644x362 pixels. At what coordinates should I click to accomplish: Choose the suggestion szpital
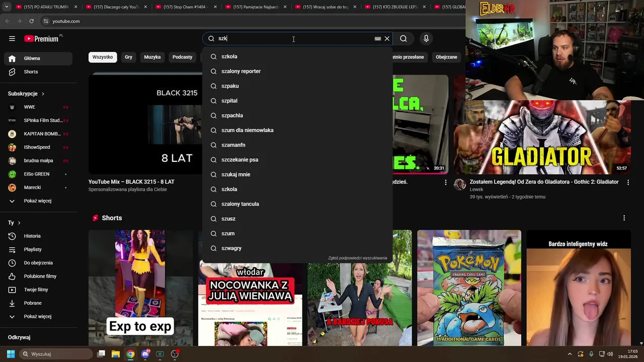pyautogui.click(x=297, y=101)
